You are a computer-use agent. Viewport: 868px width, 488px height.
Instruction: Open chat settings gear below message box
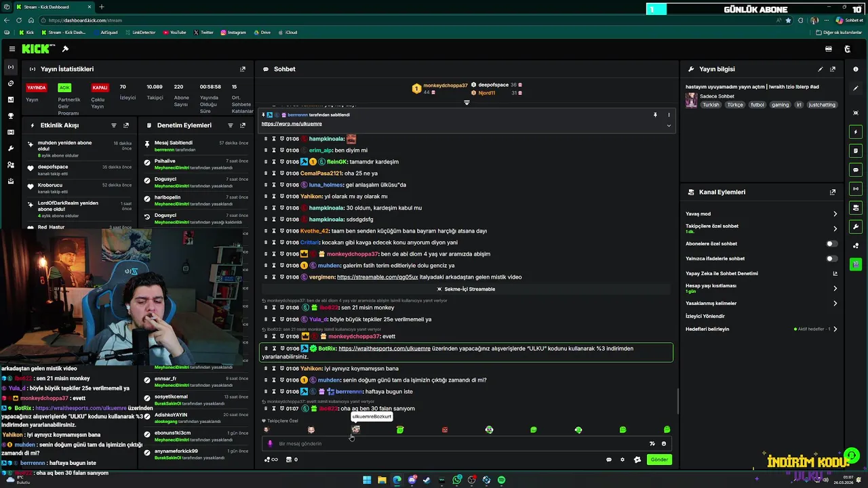[623, 460]
